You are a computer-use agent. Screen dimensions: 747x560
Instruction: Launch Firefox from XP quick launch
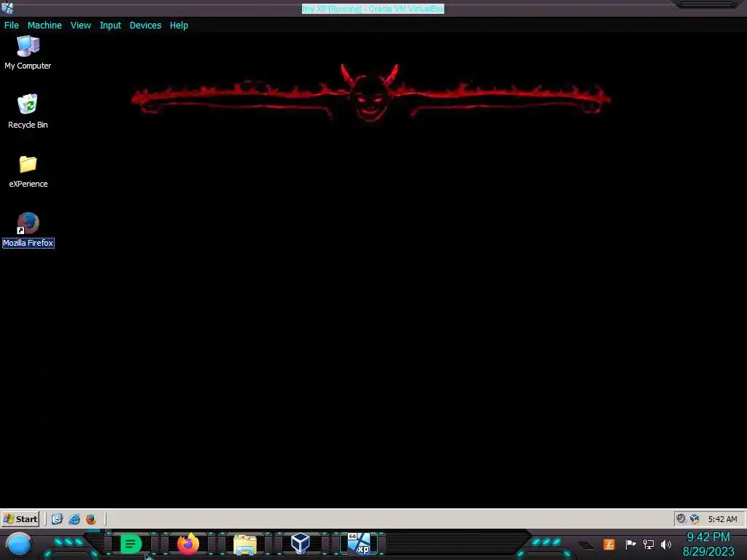(91, 519)
